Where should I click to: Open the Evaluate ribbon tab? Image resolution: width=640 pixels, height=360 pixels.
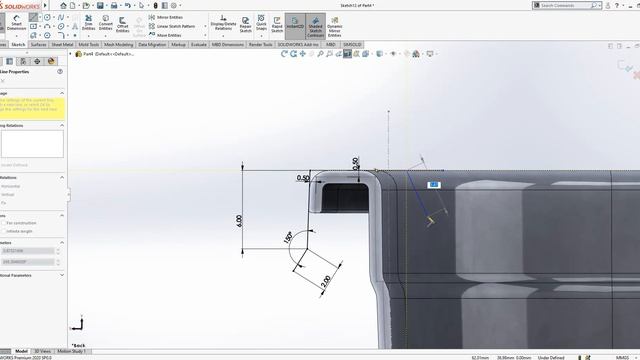coord(199,44)
